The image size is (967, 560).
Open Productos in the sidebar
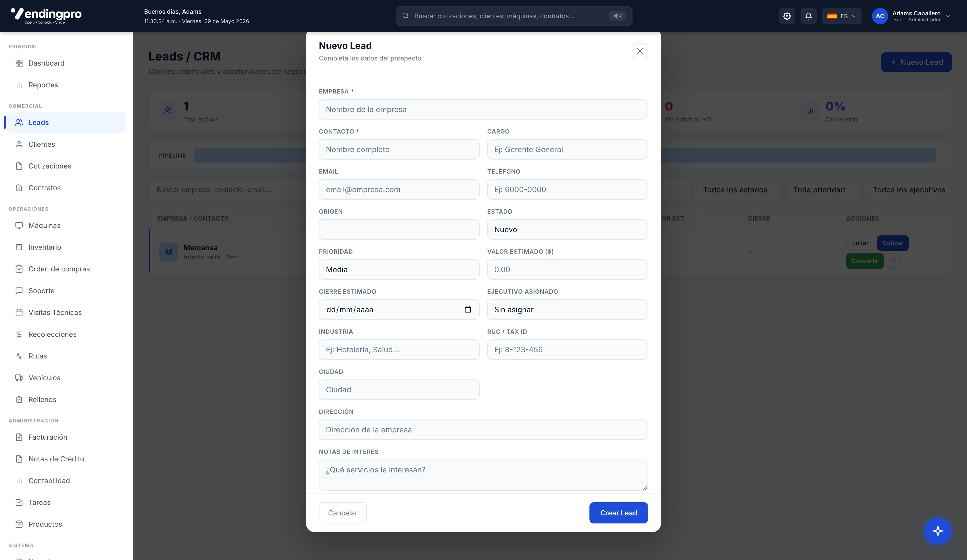[66, 524]
